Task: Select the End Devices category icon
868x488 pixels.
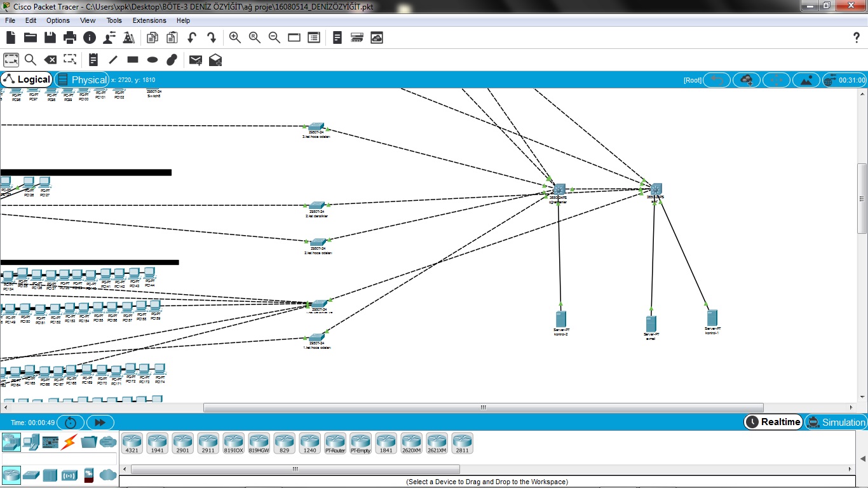Action: pyautogui.click(x=31, y=442)
